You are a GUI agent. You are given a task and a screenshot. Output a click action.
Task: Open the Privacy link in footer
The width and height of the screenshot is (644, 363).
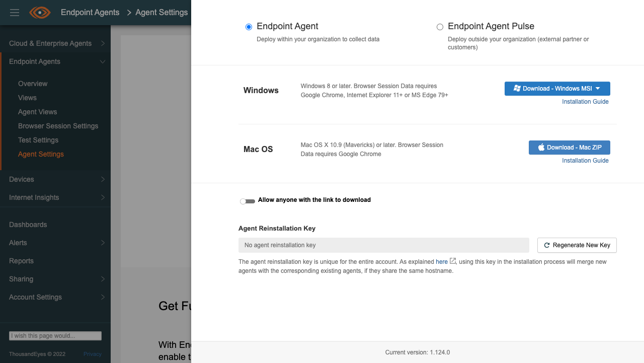pos(93,354)
